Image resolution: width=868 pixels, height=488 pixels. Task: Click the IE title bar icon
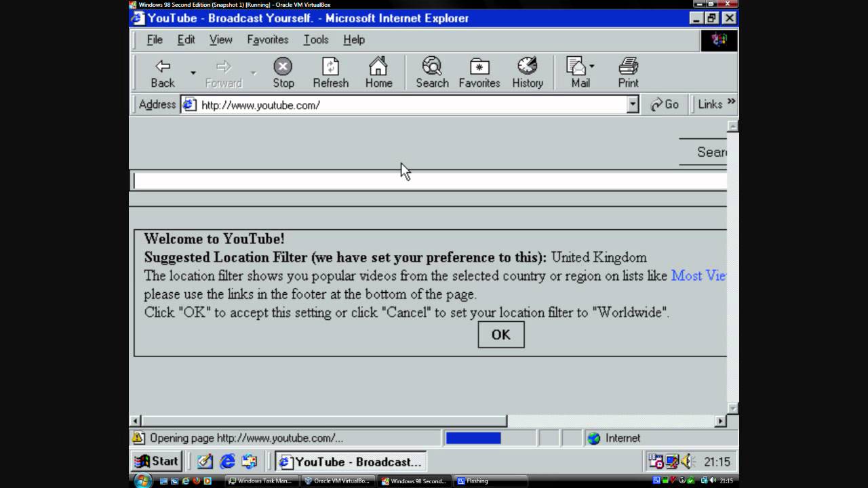coord(138,18)
